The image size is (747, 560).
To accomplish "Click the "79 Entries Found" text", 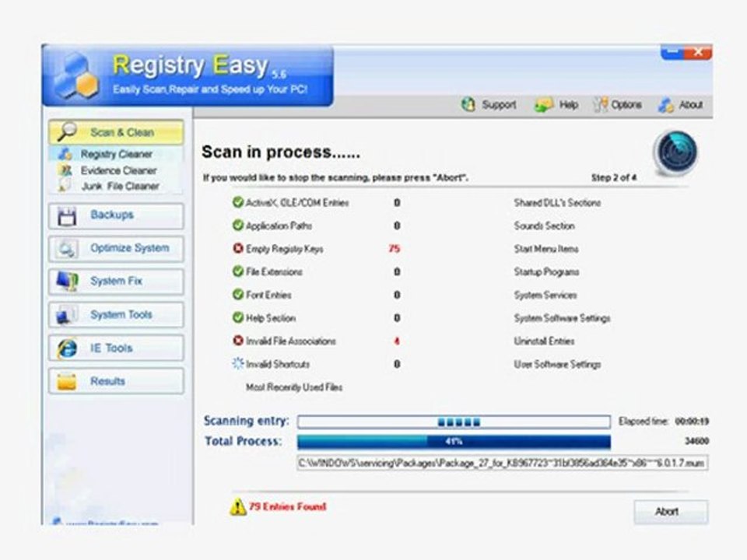I will coord(288,506).
